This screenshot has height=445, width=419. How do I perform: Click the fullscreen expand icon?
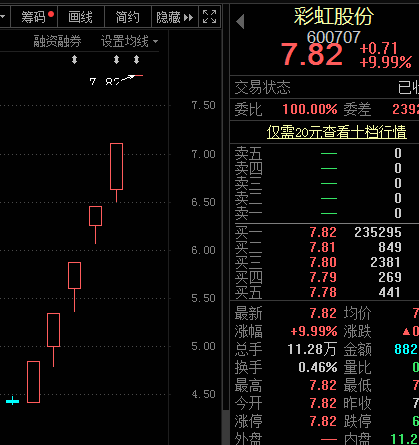point(209,16)
